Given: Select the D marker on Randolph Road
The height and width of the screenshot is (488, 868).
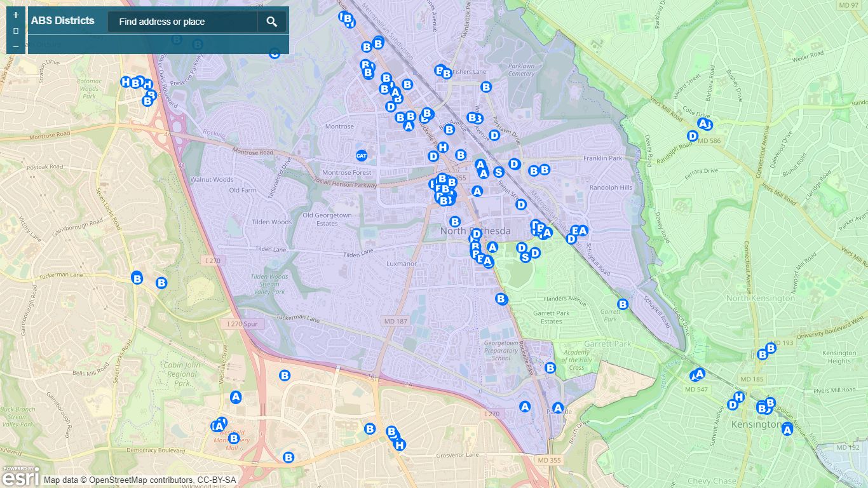Looking at the screenshot, I should pos(693,135).
